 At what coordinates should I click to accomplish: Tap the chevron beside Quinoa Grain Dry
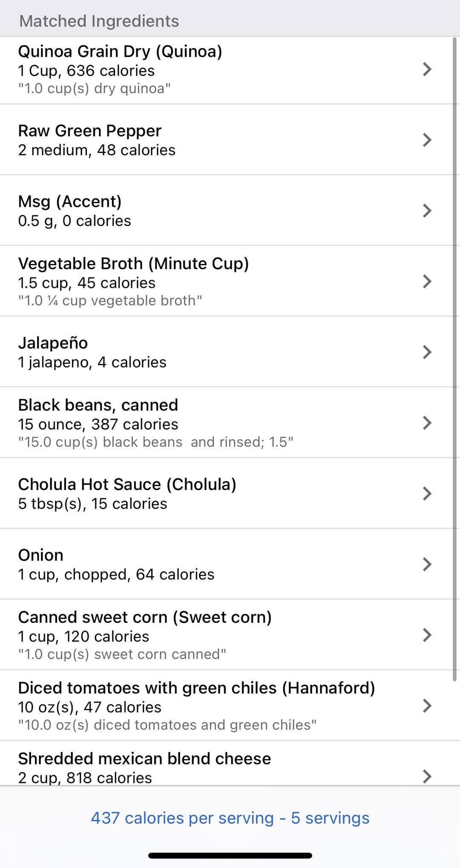click(x=427, y=69)
